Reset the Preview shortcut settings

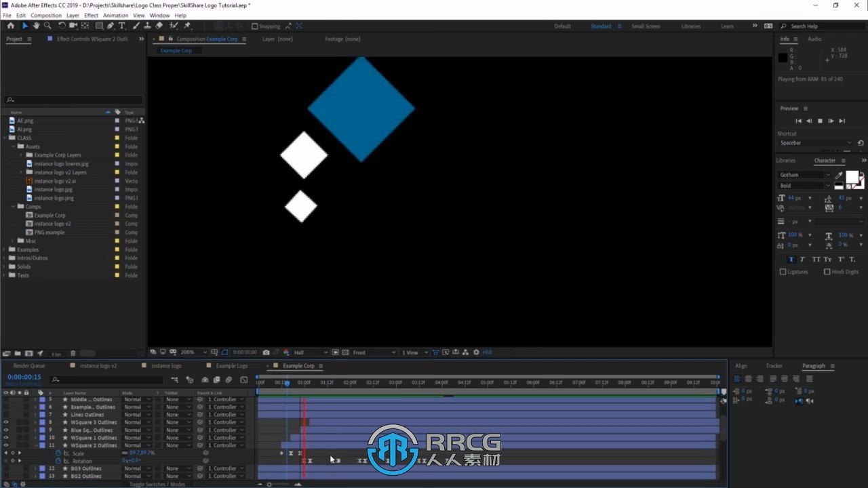click(861, 143)
